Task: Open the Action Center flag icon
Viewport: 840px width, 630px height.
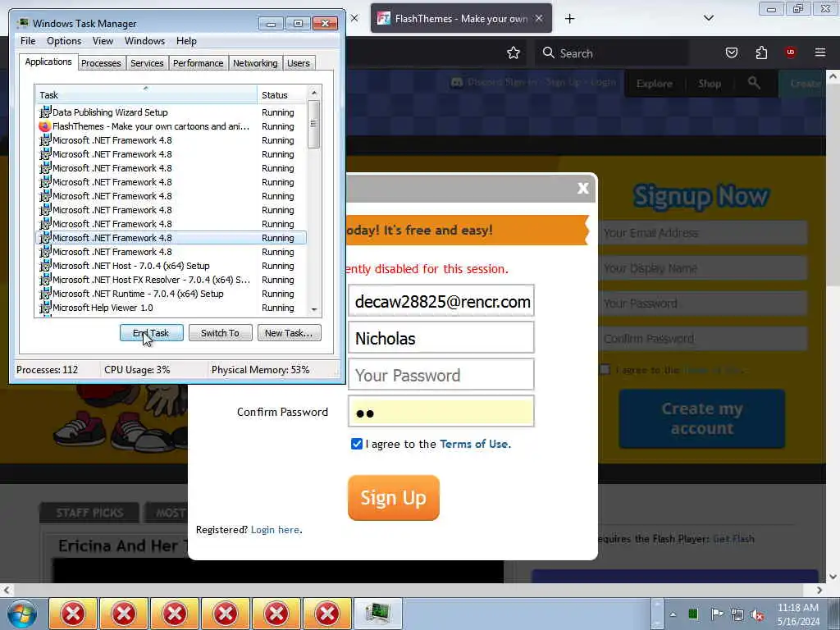Action: (716, 614)
